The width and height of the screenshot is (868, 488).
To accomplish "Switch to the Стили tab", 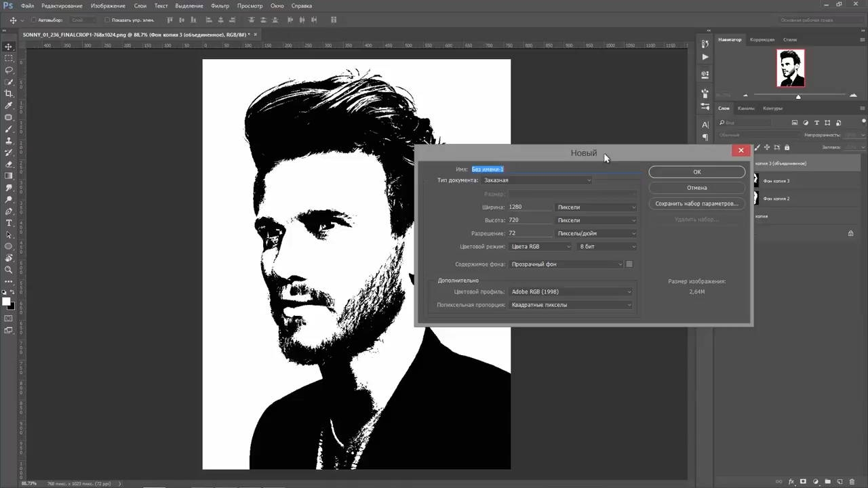I will pyautogui.click(x=790, y=40).
